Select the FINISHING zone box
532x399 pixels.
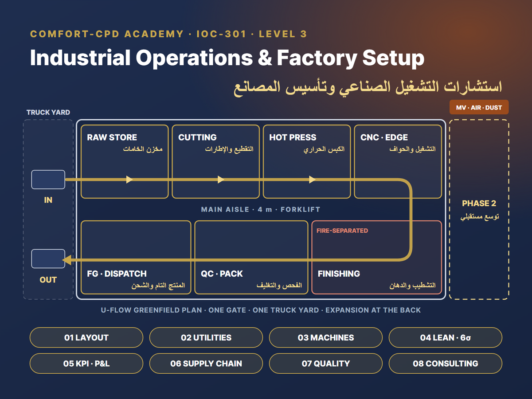[377, 257]
